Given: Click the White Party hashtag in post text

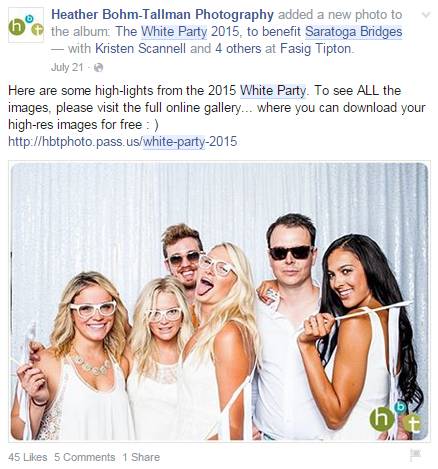Looking at the screenshot, I should coord(273,91).
